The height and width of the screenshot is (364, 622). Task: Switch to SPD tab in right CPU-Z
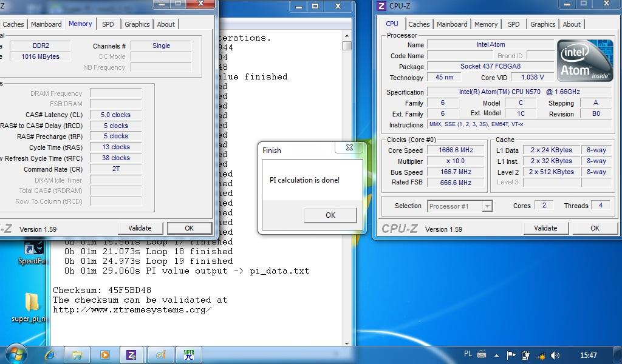513,24
